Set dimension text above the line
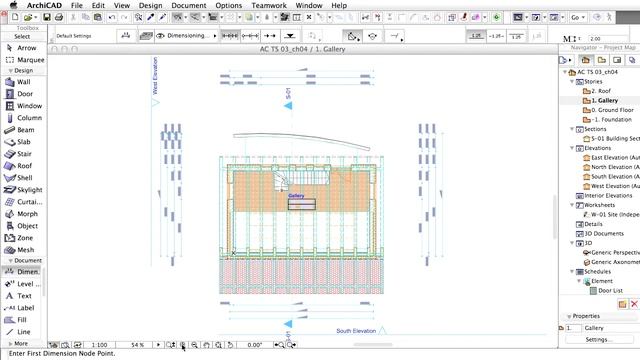 click(476, 36)
